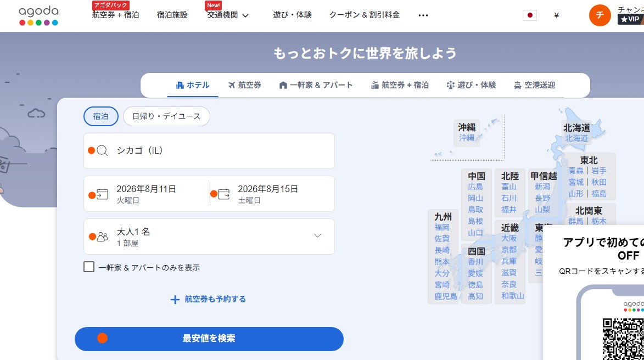This screenshot has width=644, height=360.
Task: Open 遊び・体験 in top navigation
Action: point(292,15)
